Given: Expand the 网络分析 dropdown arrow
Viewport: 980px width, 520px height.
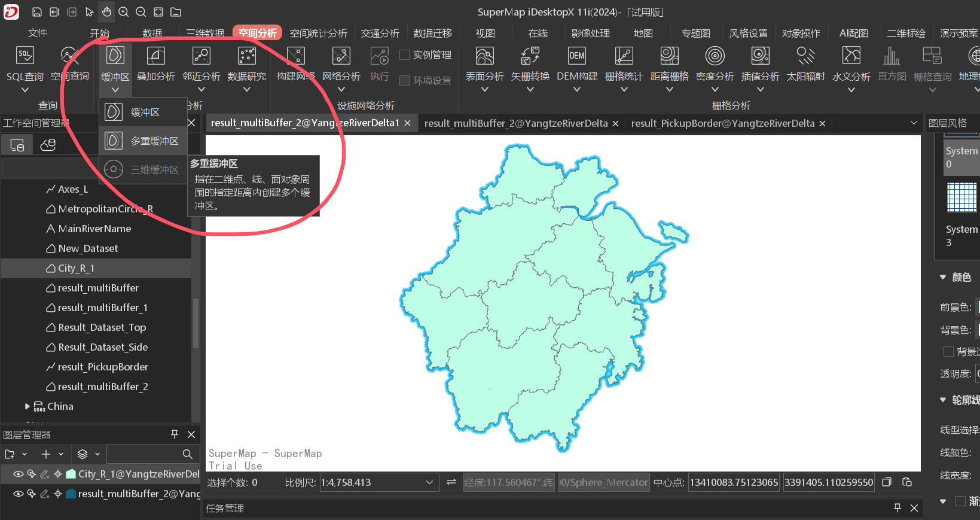Looking at the screenshot, I should click(x=341, y=90).
